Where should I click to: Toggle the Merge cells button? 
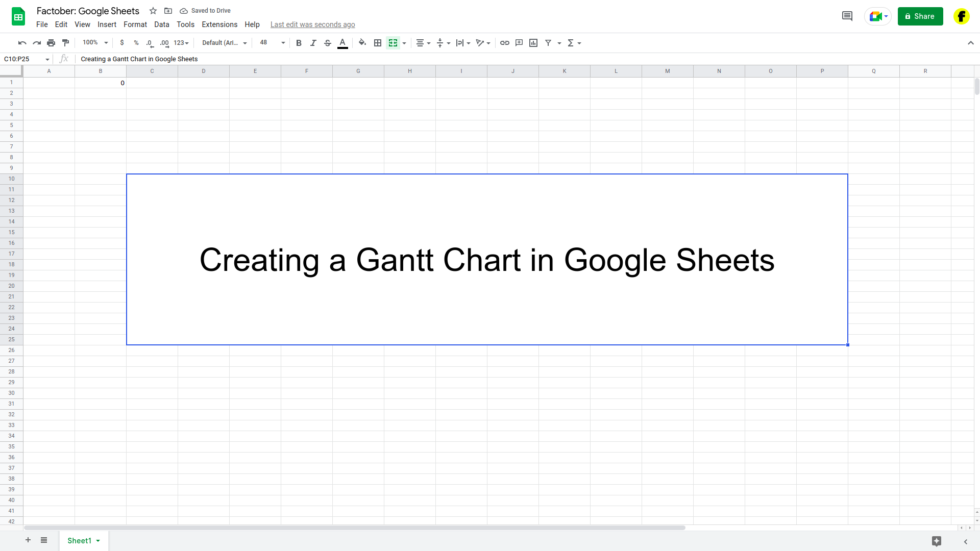pos(393,43)
